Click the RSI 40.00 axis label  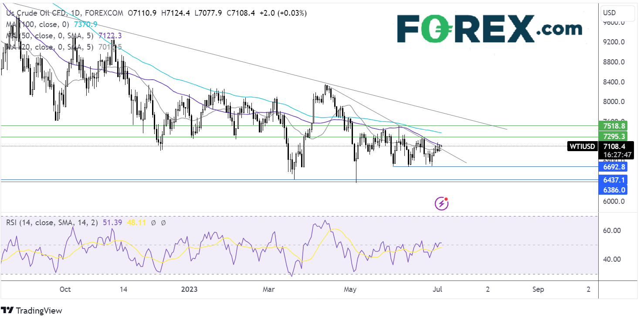pos(613,259)
